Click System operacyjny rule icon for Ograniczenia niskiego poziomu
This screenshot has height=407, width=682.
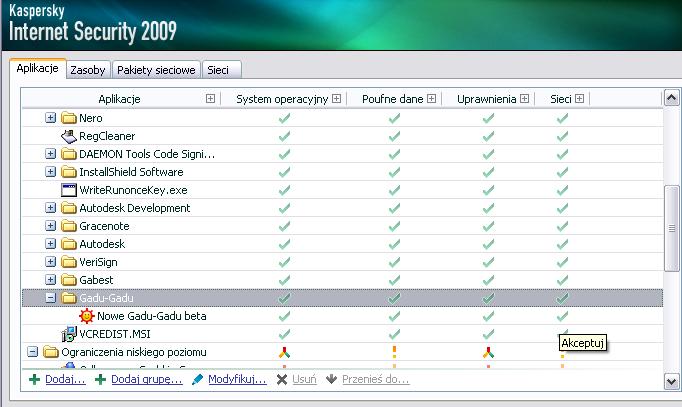tap(284, 352)
